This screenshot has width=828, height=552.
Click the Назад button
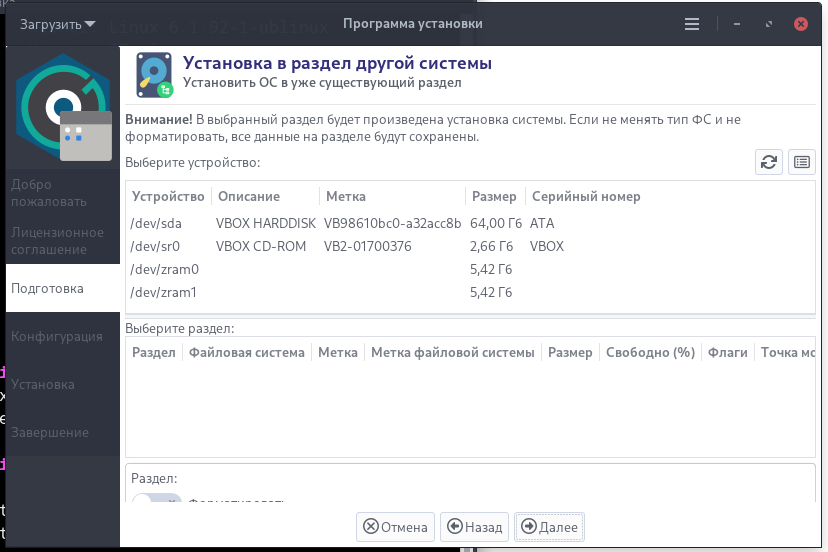(x=474, y=527)
